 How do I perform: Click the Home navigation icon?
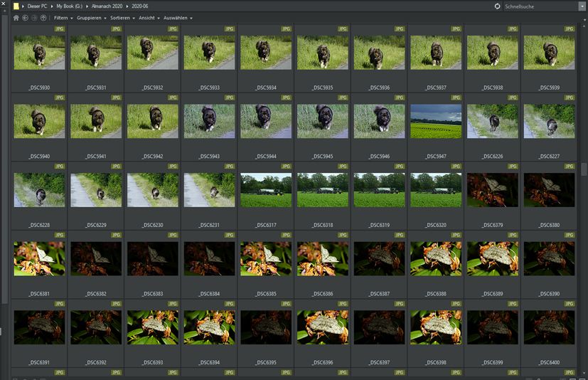tap(16, 17)
